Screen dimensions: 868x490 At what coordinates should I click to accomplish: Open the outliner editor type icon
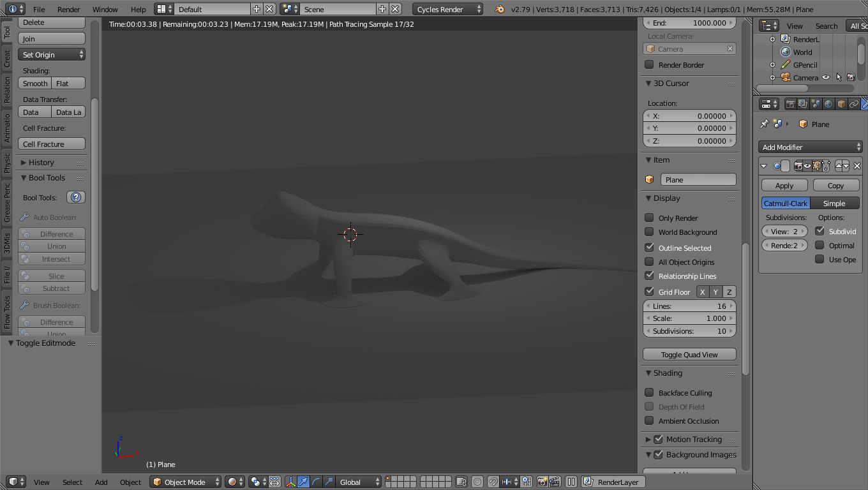click(x=769, y=26)
